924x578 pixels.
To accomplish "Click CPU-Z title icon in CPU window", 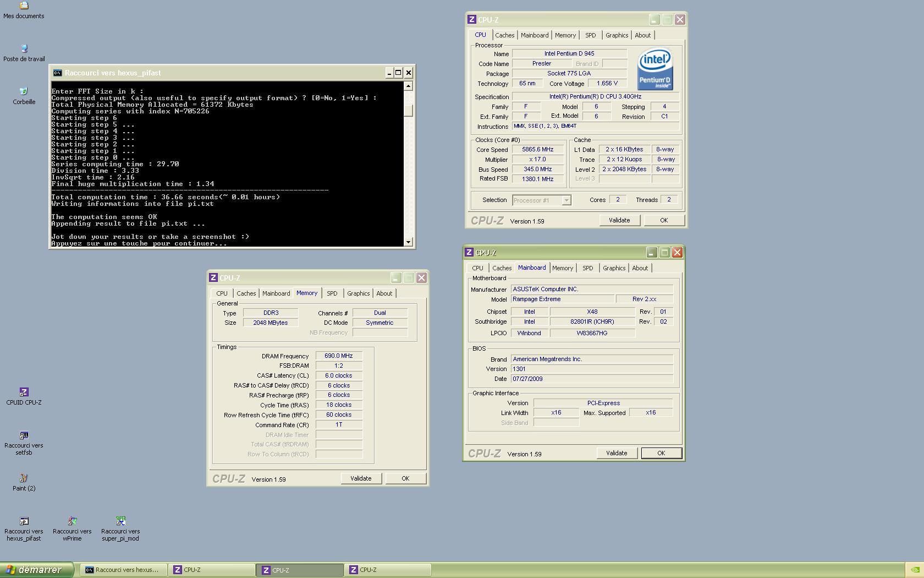I will click(x=472, y=20).
